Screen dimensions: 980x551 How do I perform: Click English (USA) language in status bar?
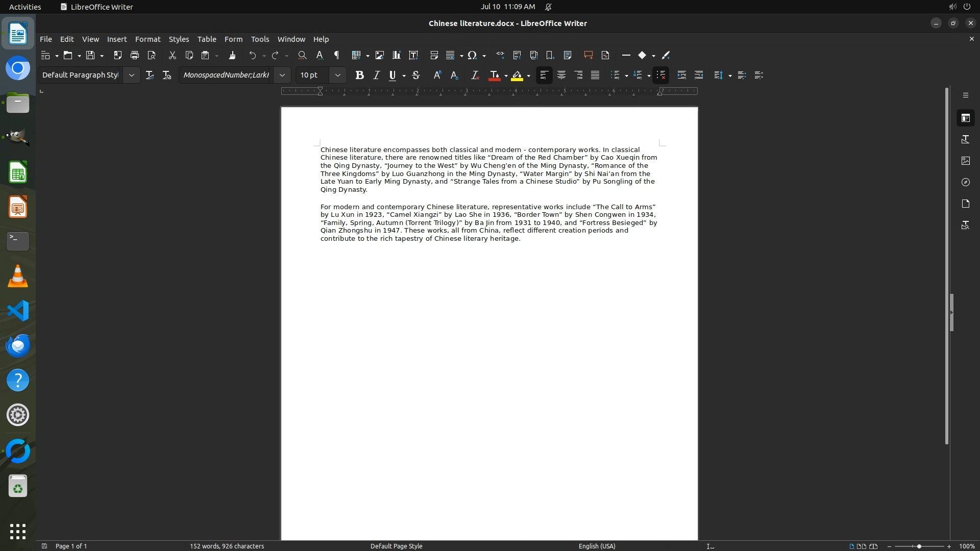click(597, 546)
